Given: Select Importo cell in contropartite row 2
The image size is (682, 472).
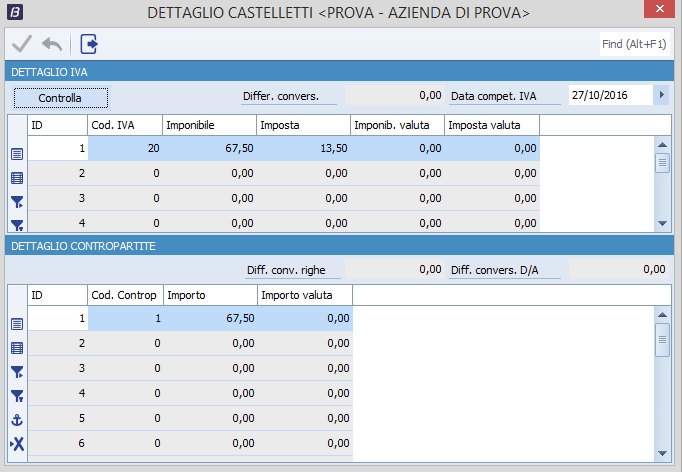Looking at the screenshot, I should (211, 343).
